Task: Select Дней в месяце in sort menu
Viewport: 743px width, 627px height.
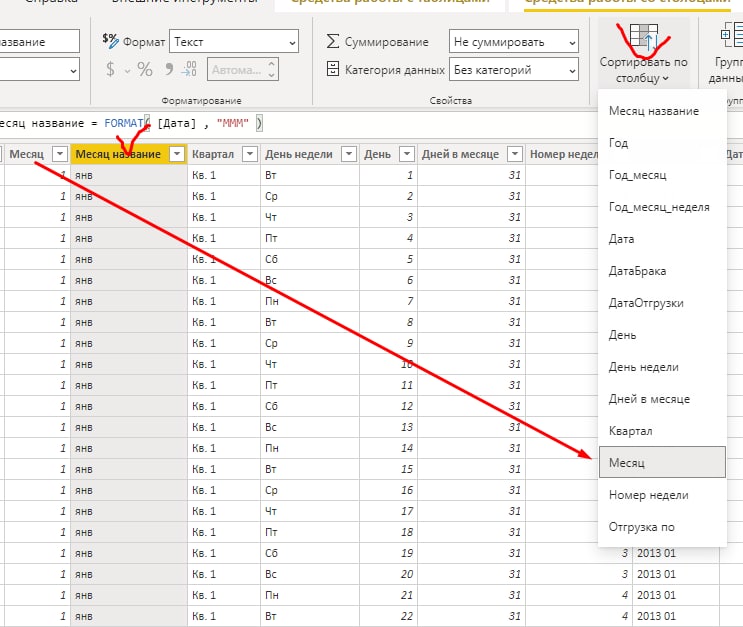Action: pos(662,399)
